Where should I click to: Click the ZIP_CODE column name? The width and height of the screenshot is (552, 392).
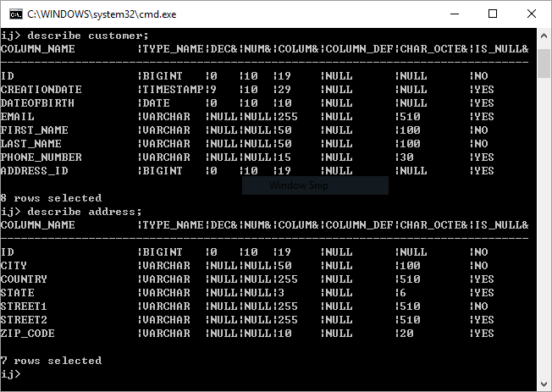point(28,334)
